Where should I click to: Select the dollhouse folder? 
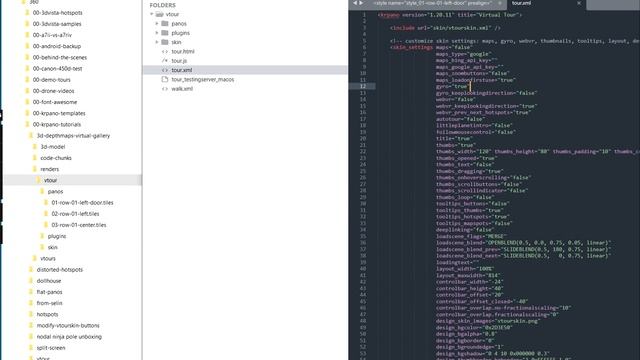(49, 281)
